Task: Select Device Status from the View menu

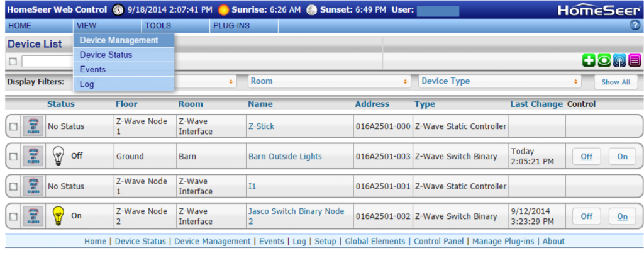Action: click(x=124, y=55)
